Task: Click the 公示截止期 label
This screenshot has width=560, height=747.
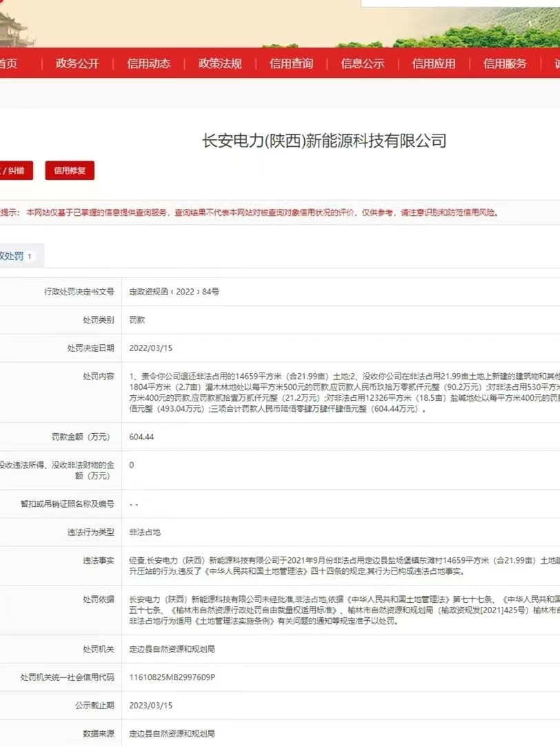Action: (x=94, y=705)
